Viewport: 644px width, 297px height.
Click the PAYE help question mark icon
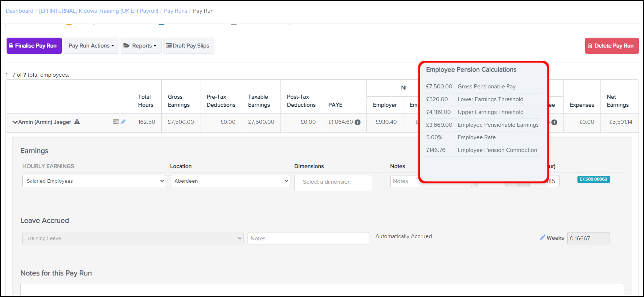coord(358,122)
